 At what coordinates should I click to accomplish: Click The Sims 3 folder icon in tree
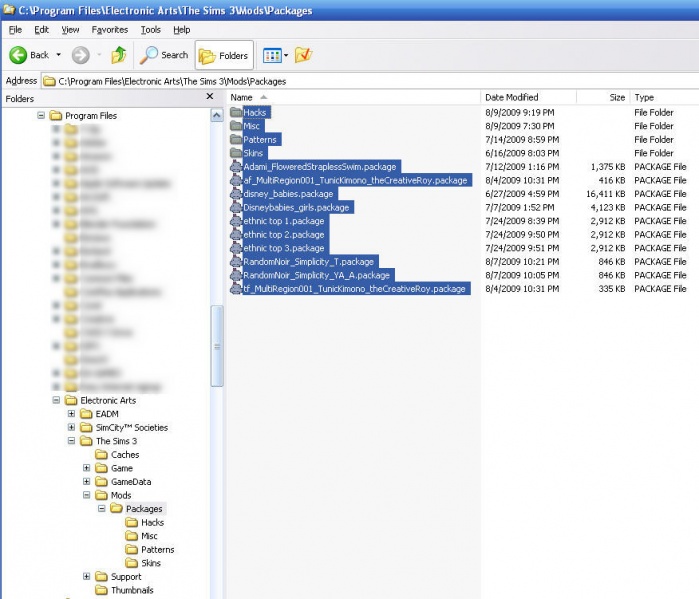tap(86, 441)
